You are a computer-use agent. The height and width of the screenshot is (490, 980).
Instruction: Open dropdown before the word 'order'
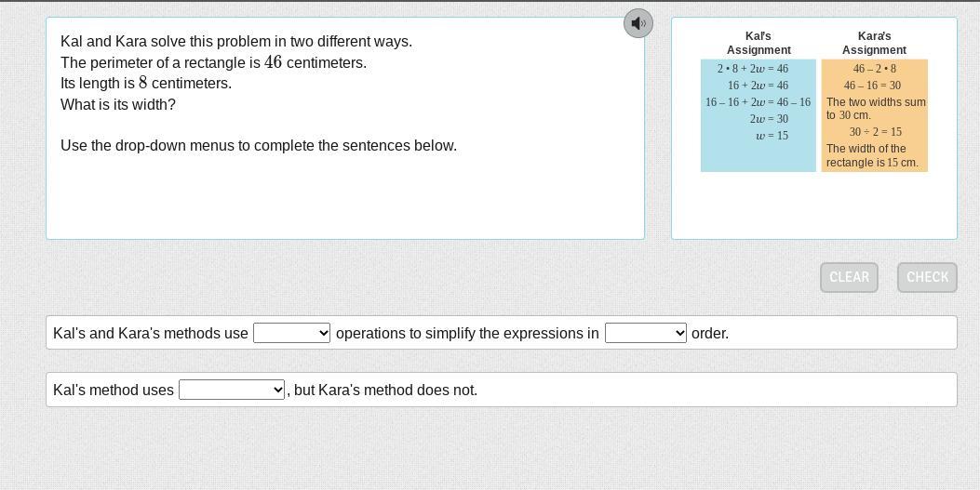645,333
